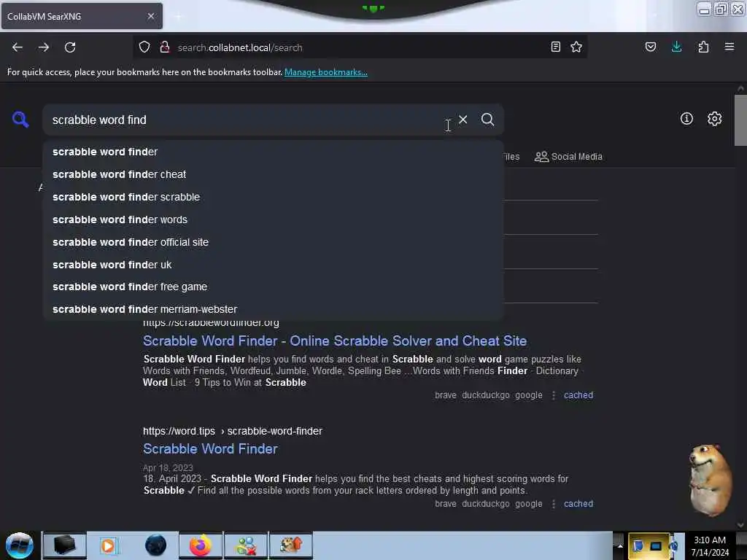The height and width of the screenshot is (560, 747).
Task: Open SearXNG preferences gear icon
Action: coord(715,119)
